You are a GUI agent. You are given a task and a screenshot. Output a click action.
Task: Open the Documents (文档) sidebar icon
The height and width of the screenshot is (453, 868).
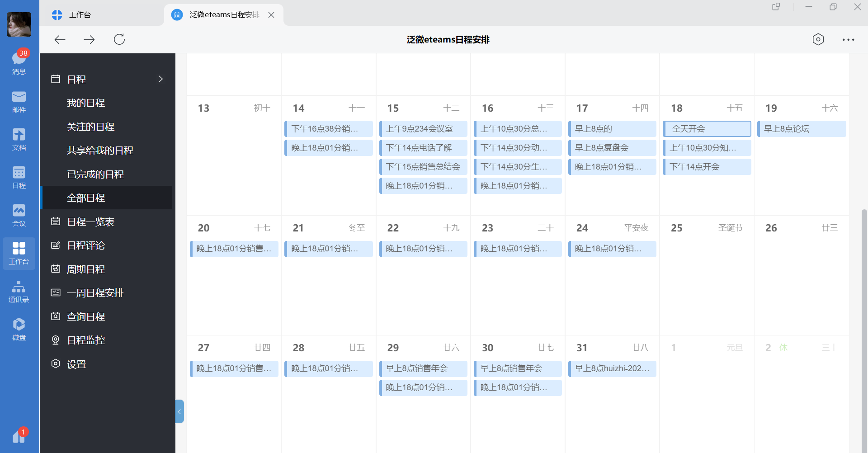[19, 139]
